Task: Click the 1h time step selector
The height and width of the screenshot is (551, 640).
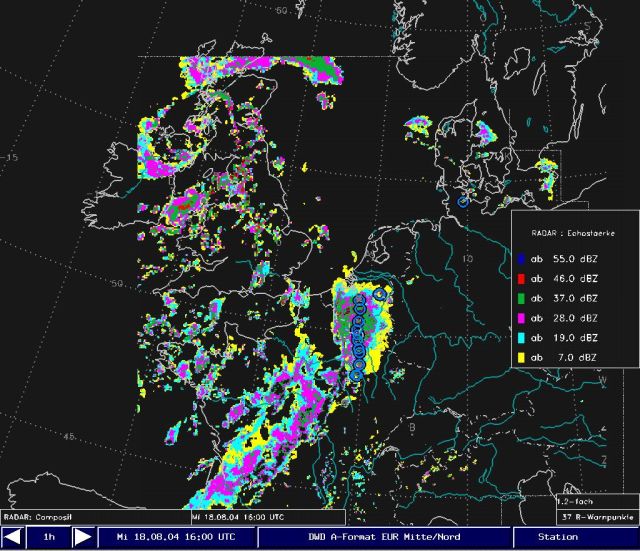Action: coord(48,537)
